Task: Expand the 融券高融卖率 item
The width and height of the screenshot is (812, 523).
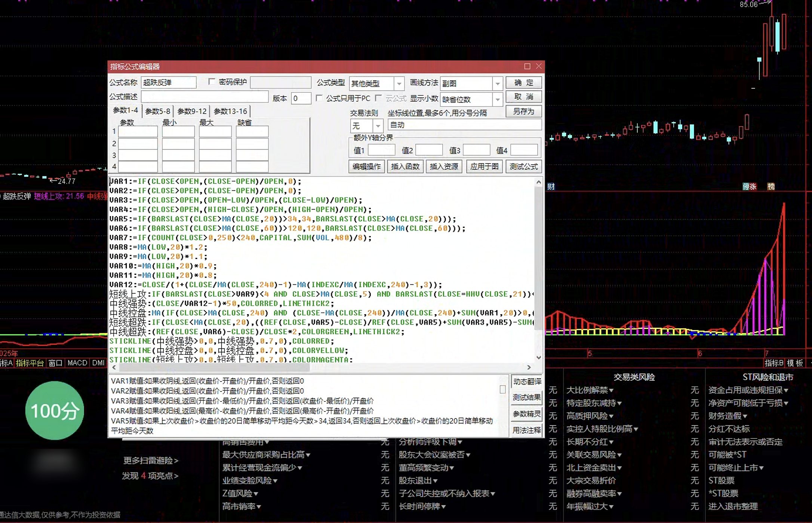Action: pyautogui.click(x=594, y=493)
